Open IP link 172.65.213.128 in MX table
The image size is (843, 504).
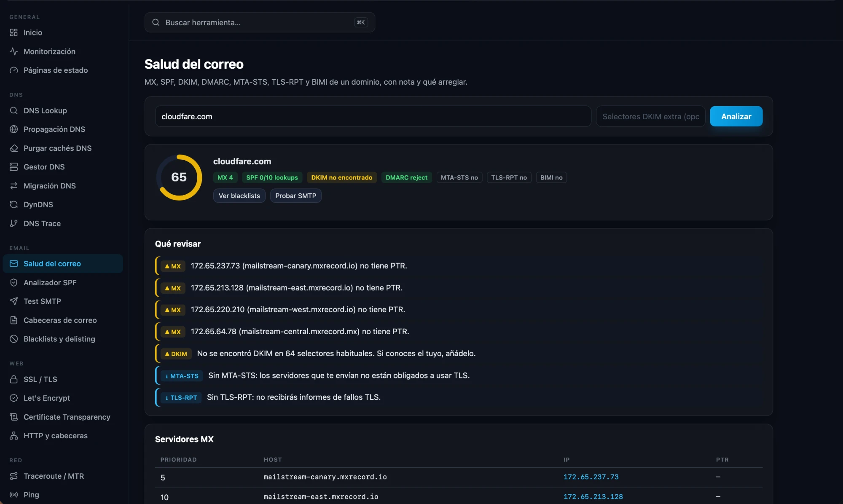point(593,496)
